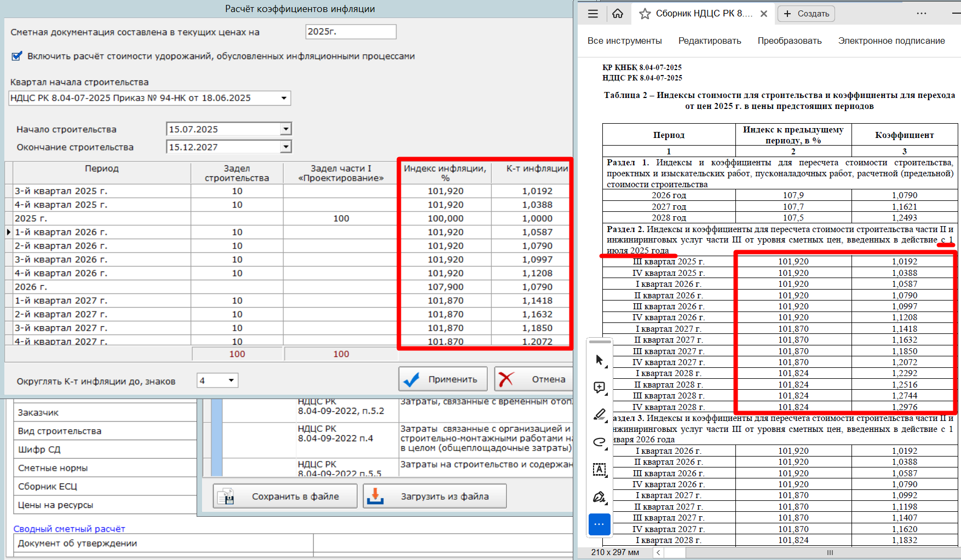Click the 100 value in Задел части I column
This screenshot has width=961, height=560.
coord(341,218)
